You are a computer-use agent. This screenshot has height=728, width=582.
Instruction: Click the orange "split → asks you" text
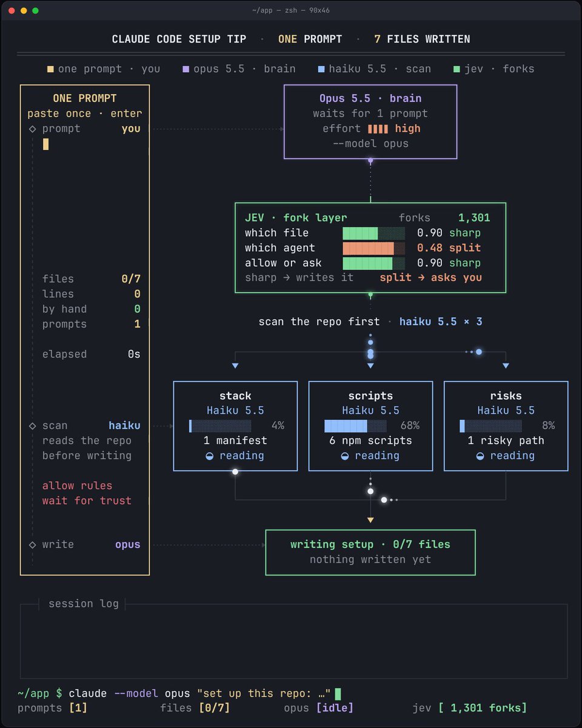click(x=431, y=278)
